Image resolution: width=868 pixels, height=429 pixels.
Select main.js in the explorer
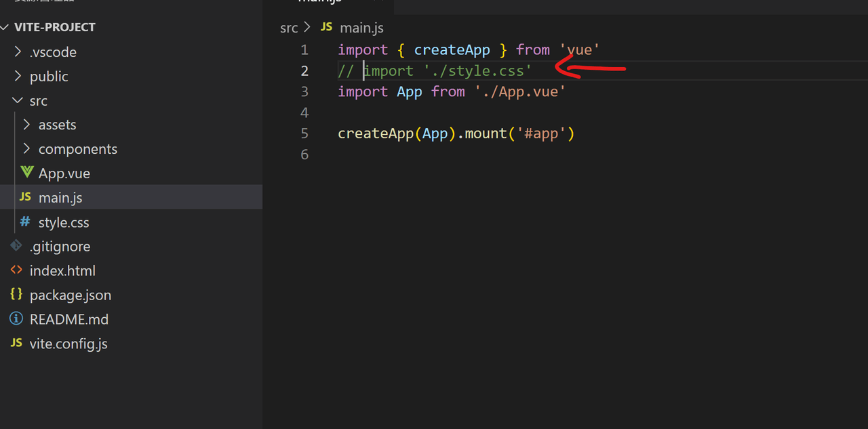60,198
